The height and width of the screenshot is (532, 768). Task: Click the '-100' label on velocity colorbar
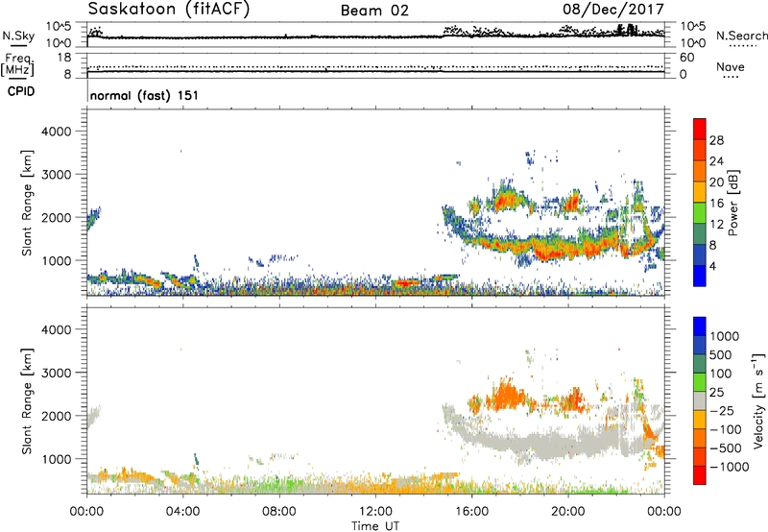725,429
